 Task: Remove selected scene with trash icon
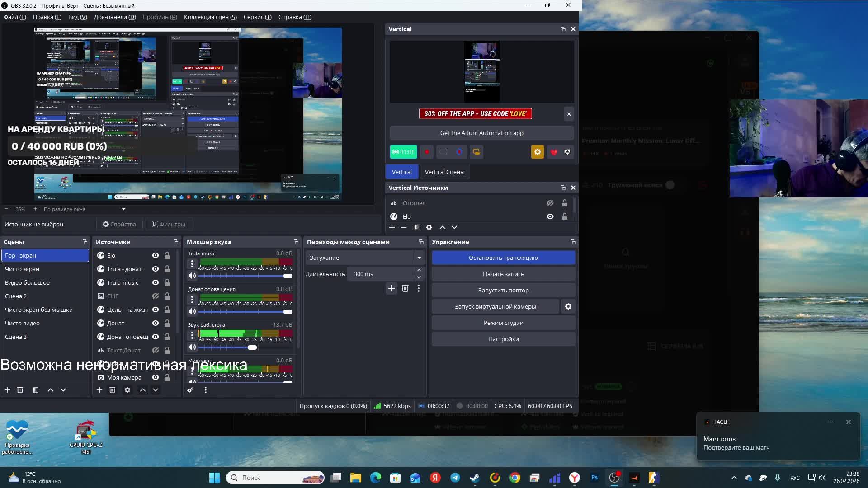click(20, 390)
